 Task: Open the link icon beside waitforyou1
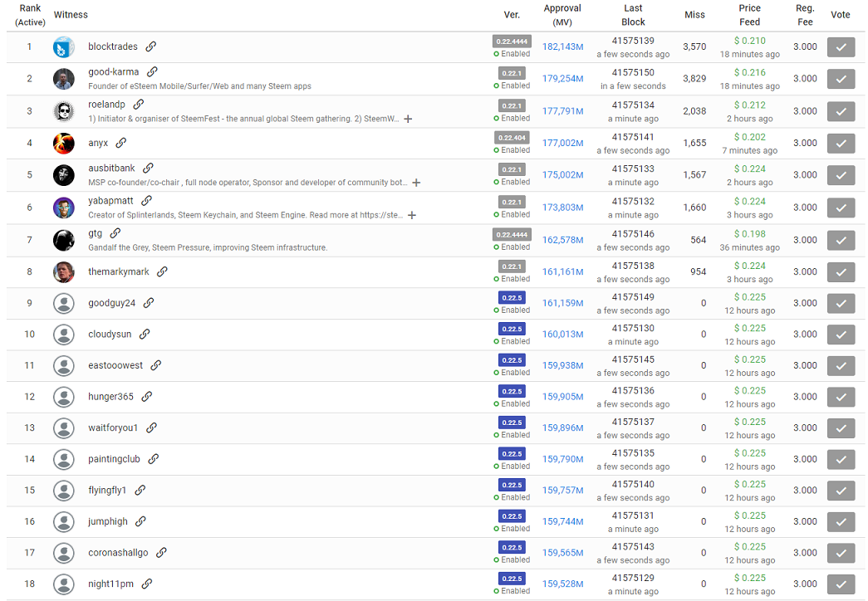tap(151, 428)
